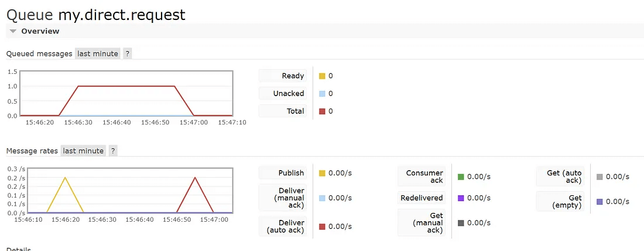This screenshot has width=644, height=251.
Task: Click the yellow Ready color swatch
Action: tap(322, 76)
